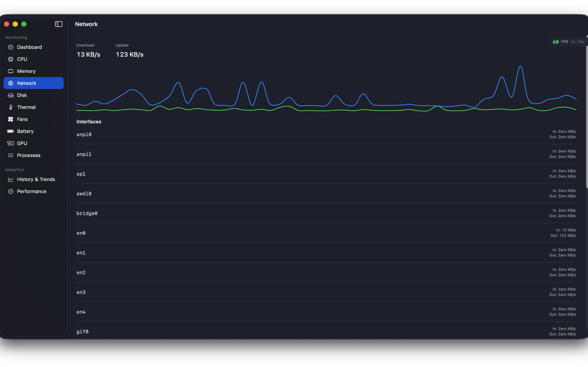Select the Network sidebar item

pos(33,83)
